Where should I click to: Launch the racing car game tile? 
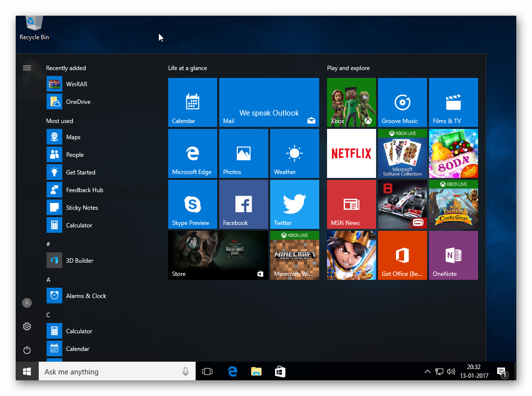(403, 204)
